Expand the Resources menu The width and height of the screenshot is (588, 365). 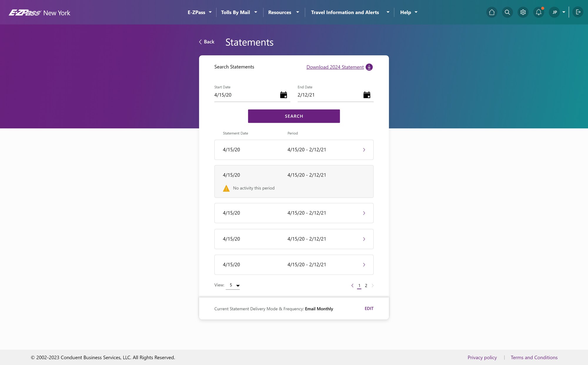point(283,12)
